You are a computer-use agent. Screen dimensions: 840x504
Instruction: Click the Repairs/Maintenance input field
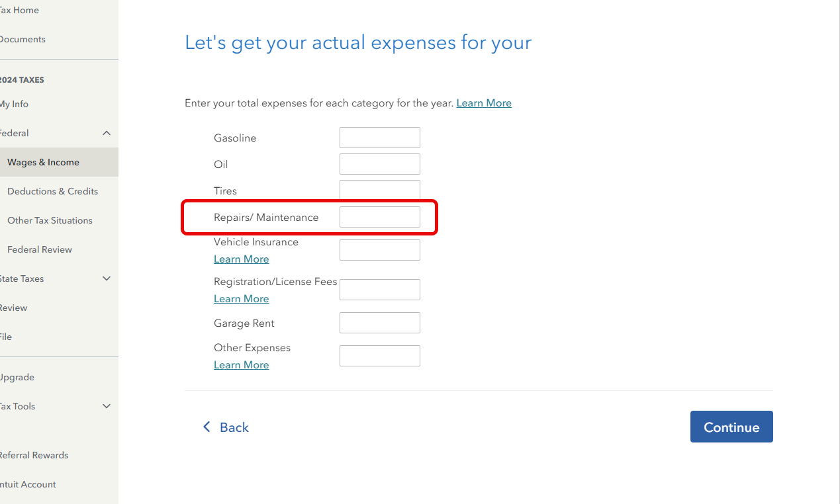pyautogui.click(x=379, y=217)
